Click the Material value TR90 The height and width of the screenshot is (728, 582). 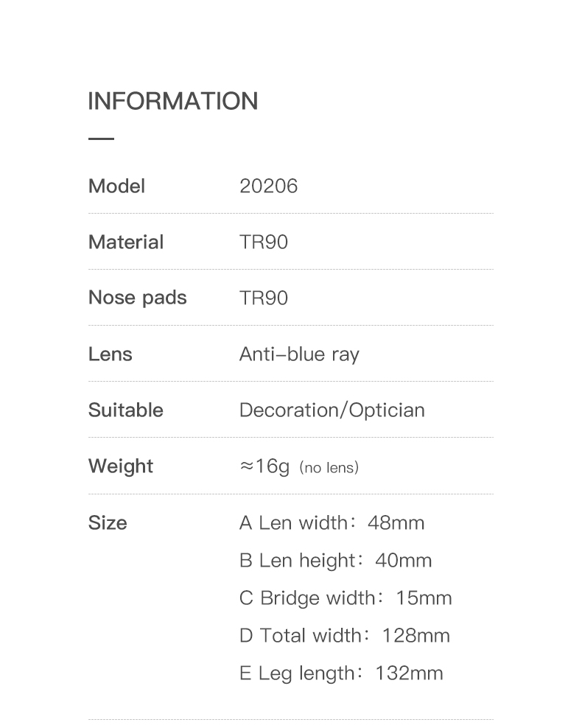point(263,242)
